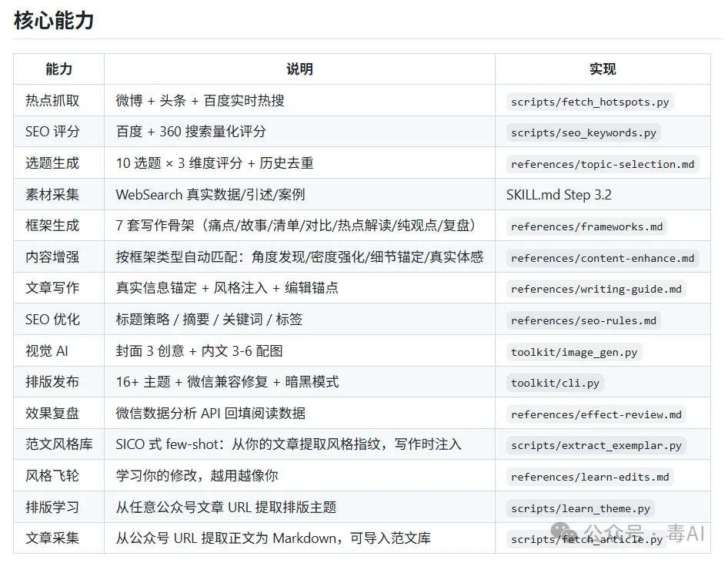Click the 说明 column header
This screenshot has width=728, height=563.
[299, 69]
